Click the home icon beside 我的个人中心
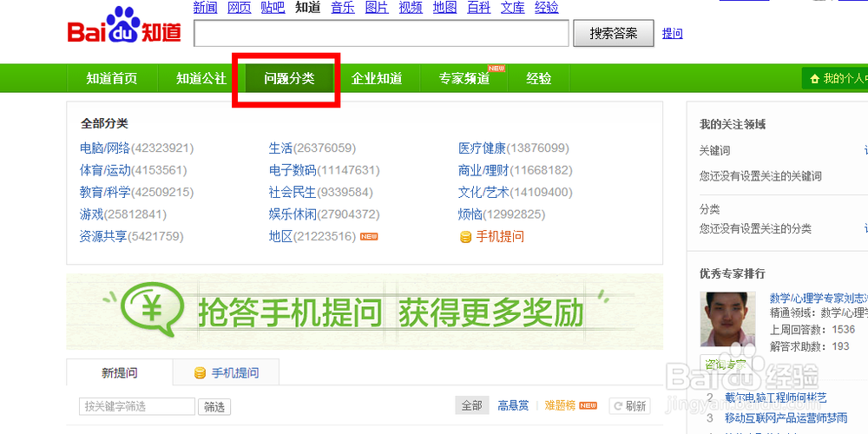The width and height of the screenshot is (868, 434). click(x=814, y=79)
